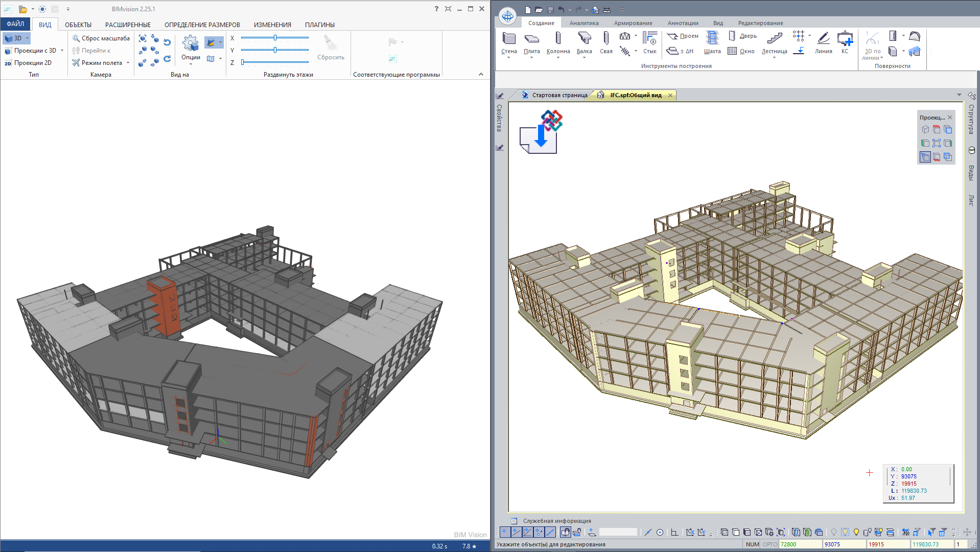This screenshot has height=552, width=980.
Task: Toggle the first snap mode button
Action: click(x=505, y=532)
